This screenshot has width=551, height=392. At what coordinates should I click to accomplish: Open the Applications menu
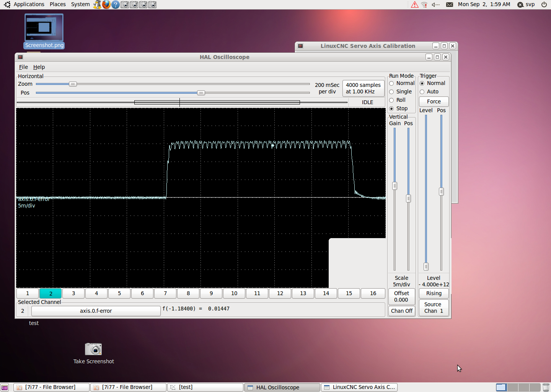29,4
